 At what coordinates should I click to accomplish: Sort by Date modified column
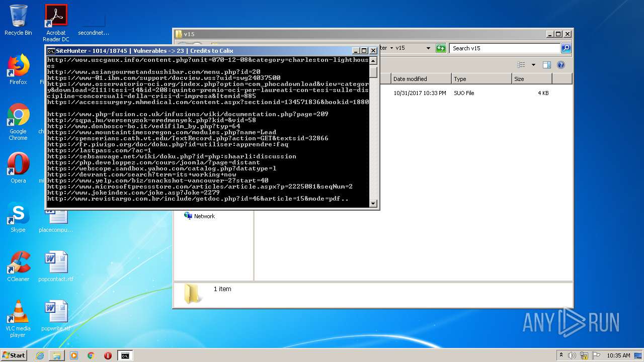coord(421,79)
